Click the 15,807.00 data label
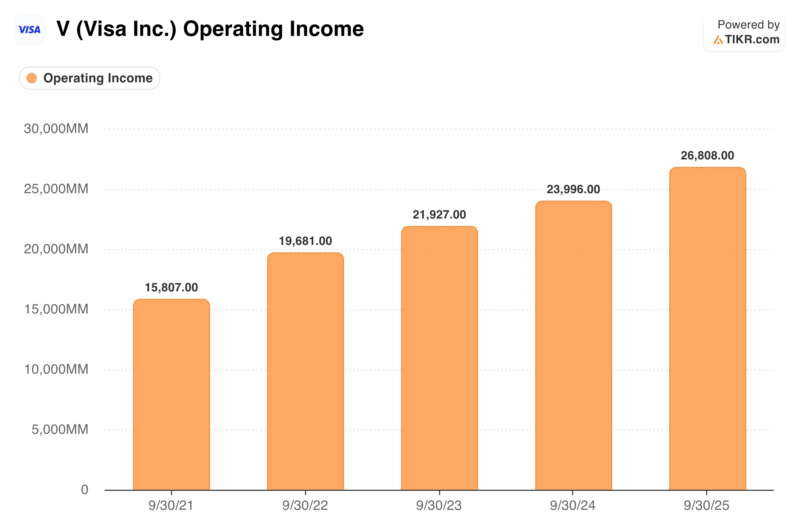Screen dimensions: 798x532 tap(171, 287)
